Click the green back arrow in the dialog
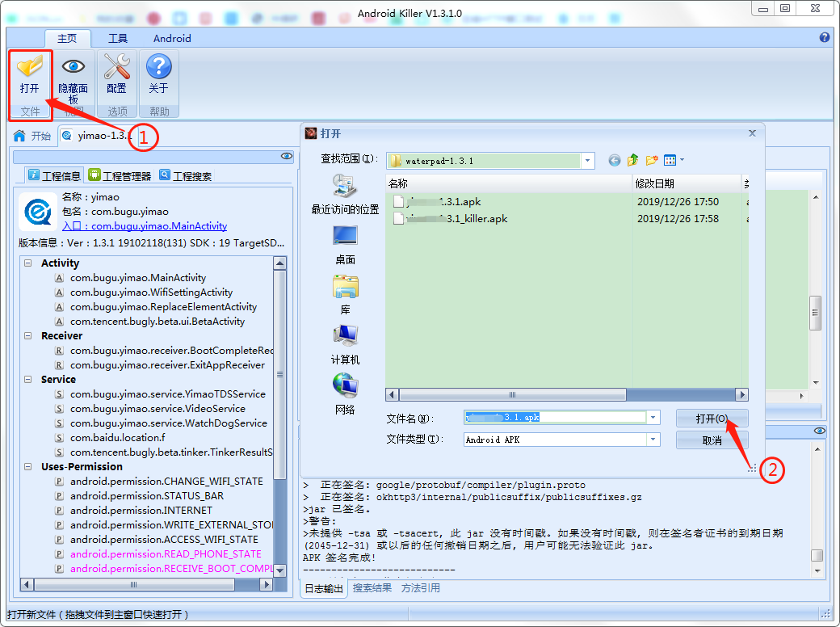Viewport: 840px width, 627px height. [614, 161]
